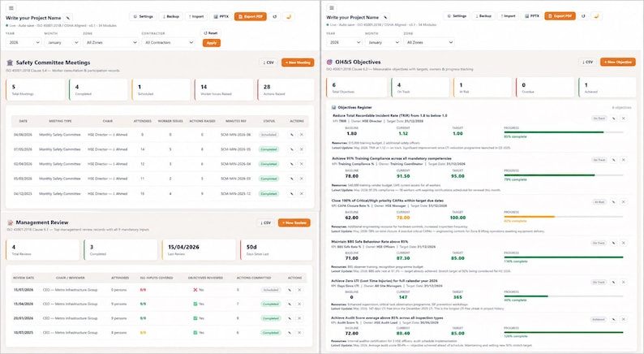Open the Year dropdown in the Safety Committee window
Image resolution: width=644 pixels, height=354 pixels.
click(24, 42)
